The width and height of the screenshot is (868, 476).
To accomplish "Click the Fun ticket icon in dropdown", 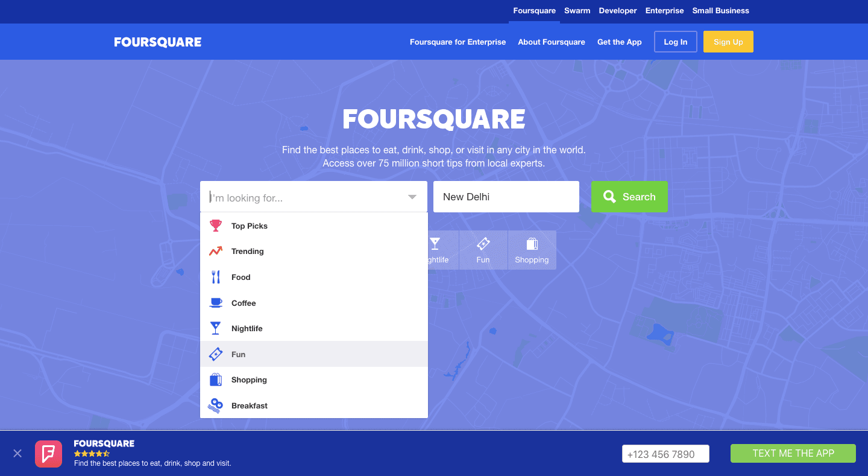I will click(x=216, y=354).
